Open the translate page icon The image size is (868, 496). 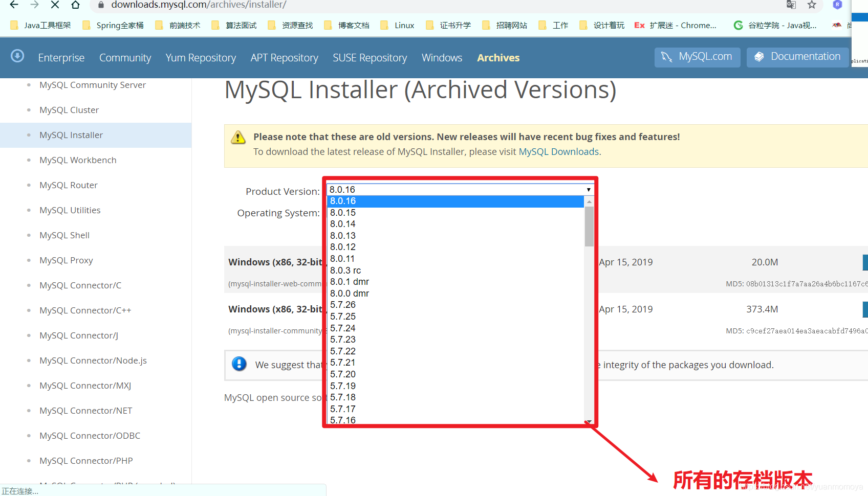click(x=791, y=5)
